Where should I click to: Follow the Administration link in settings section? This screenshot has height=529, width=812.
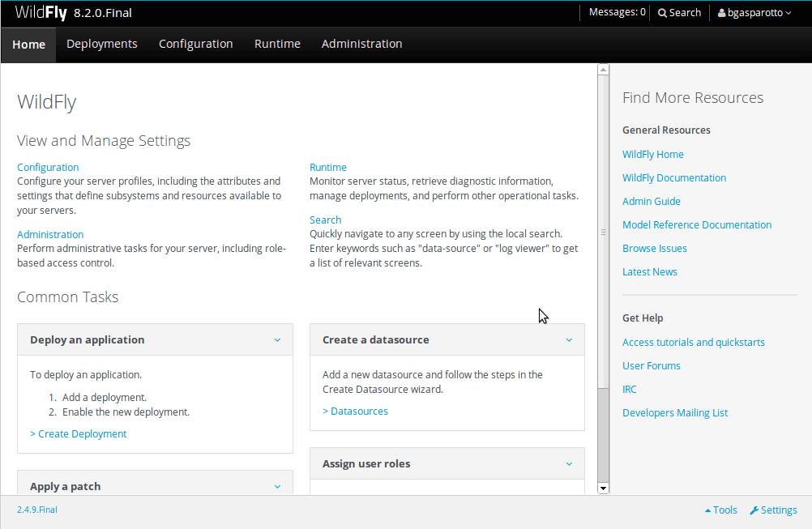pyautogui.click(x=50, y=234)
